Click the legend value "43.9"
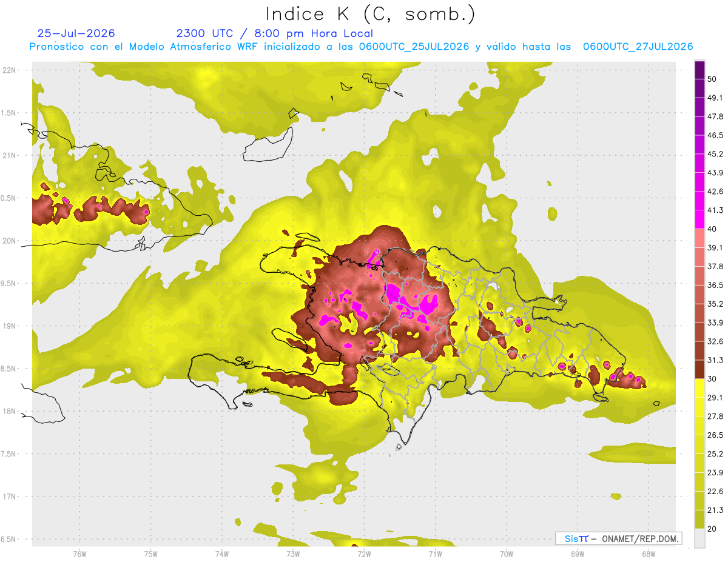The height and width of the screenshot is (562, 728). (715, 173)
